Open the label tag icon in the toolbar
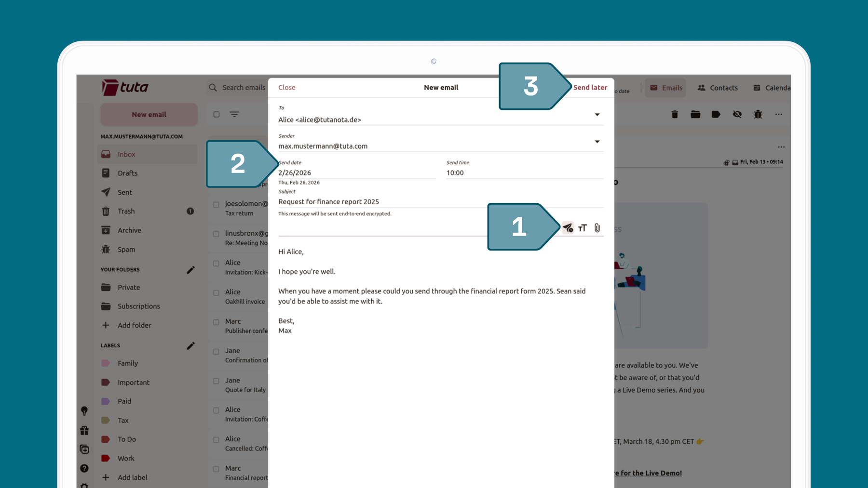 coord(716,114)
